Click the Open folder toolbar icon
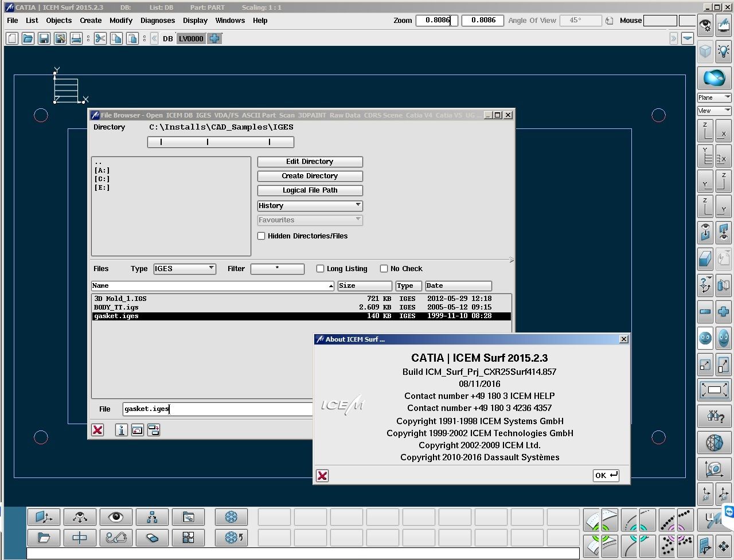This screenshot has width=734, height=560. 28,38
